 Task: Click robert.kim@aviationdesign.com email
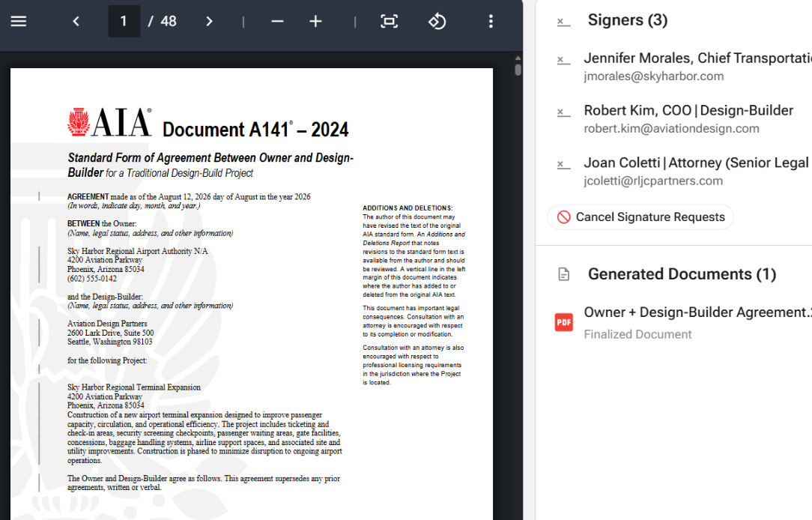tap(672, 128)
